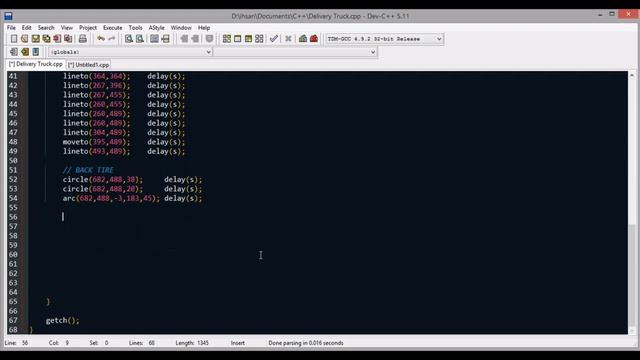This screenshot has height=360, width=640.
Task: Click the 'Line: 56' status bar entry
Action: coord(16,343)
